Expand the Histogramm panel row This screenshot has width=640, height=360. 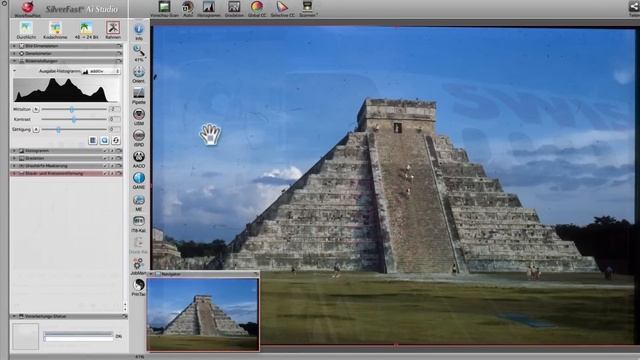(14, 151)
